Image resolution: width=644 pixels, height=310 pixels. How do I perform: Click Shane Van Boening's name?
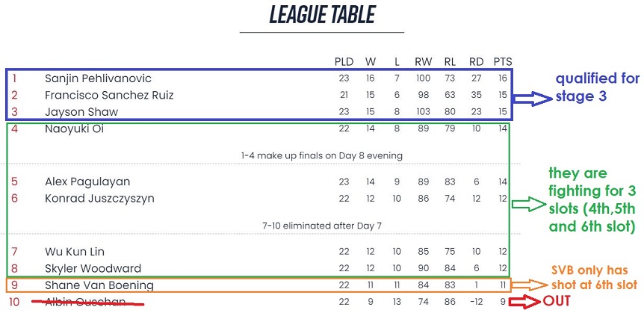(99, 285)
